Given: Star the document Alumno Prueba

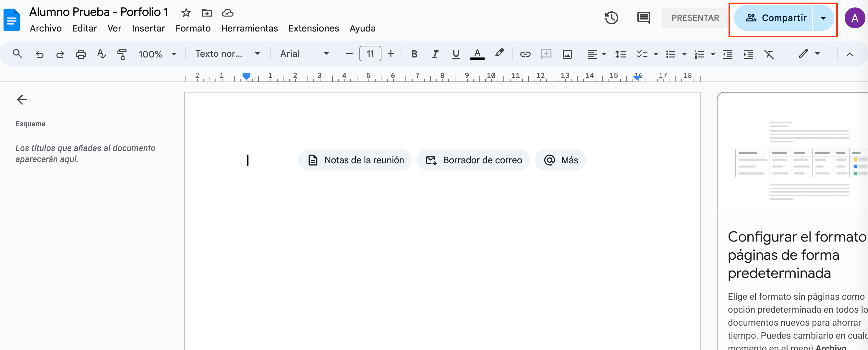Looking at the screenshot, I should (x=186, y=13).
